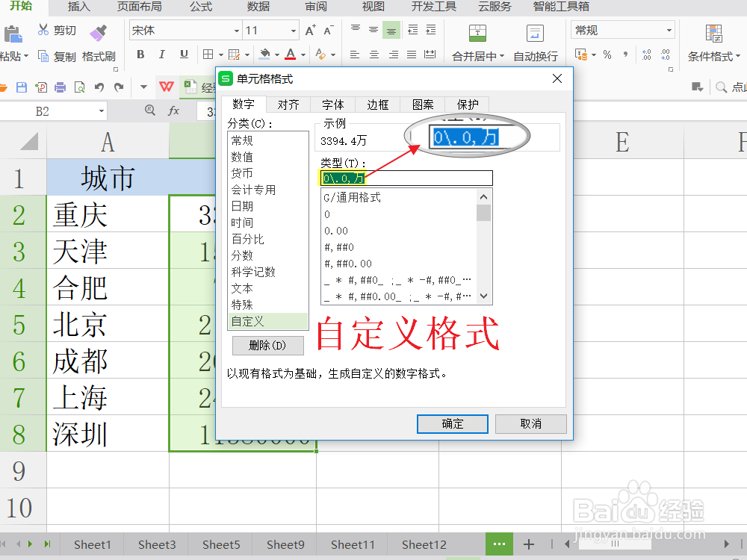Open the 页面布局 ribbon tab
The image size is (747, 560).
[x=140, y=7]
